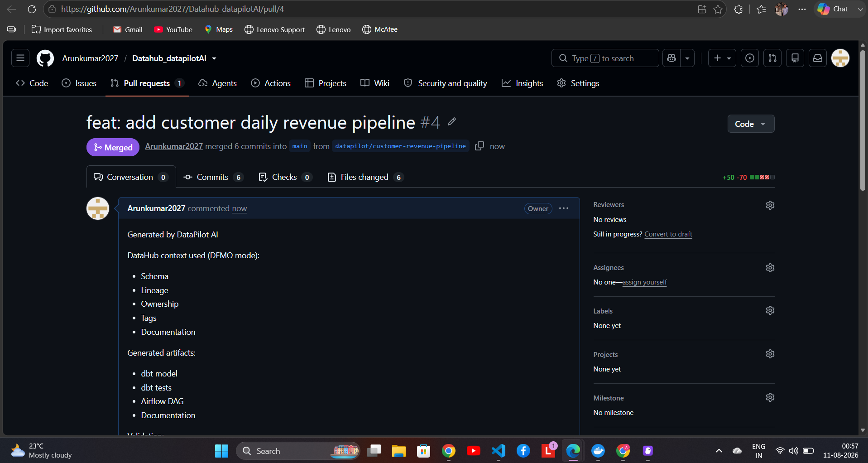Open the user profile avatar menu
This screenshot has height=463, width=868.
click(x=840, y=58)
